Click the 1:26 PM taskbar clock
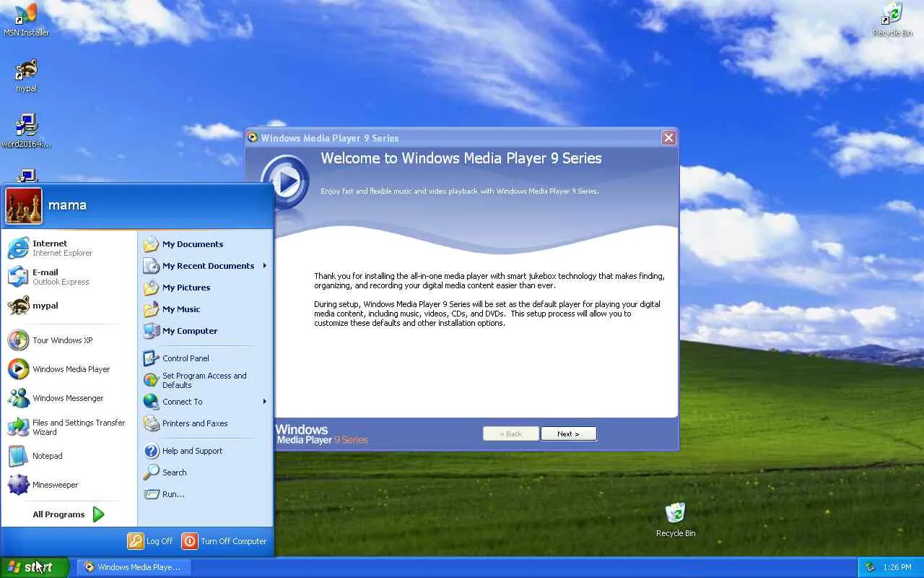 coord(897,567)
